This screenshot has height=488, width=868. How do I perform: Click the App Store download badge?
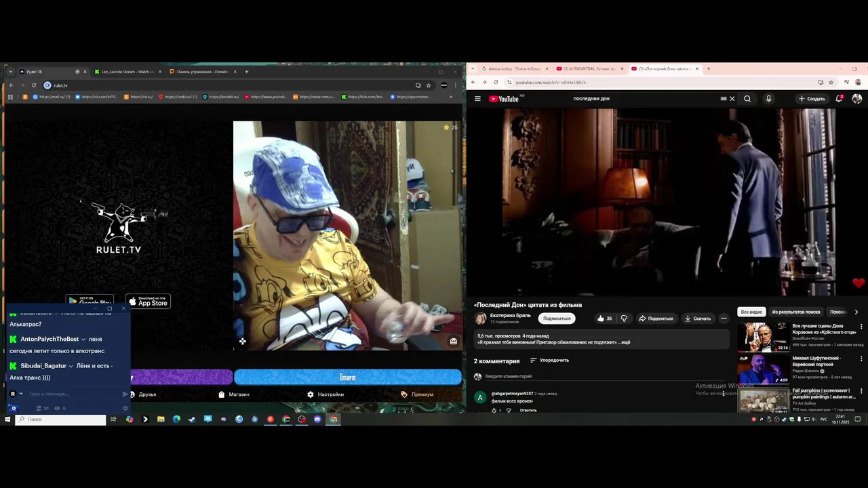pos(149,302)
